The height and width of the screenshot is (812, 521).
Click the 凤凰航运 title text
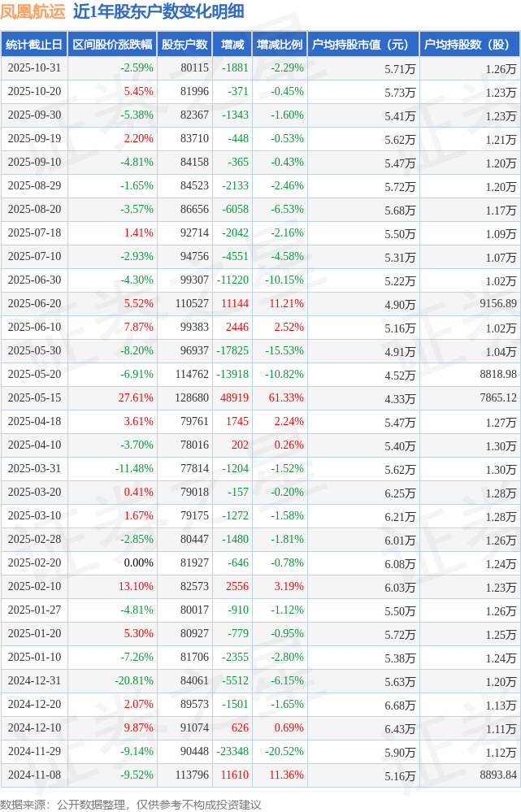tap(33, 12)
